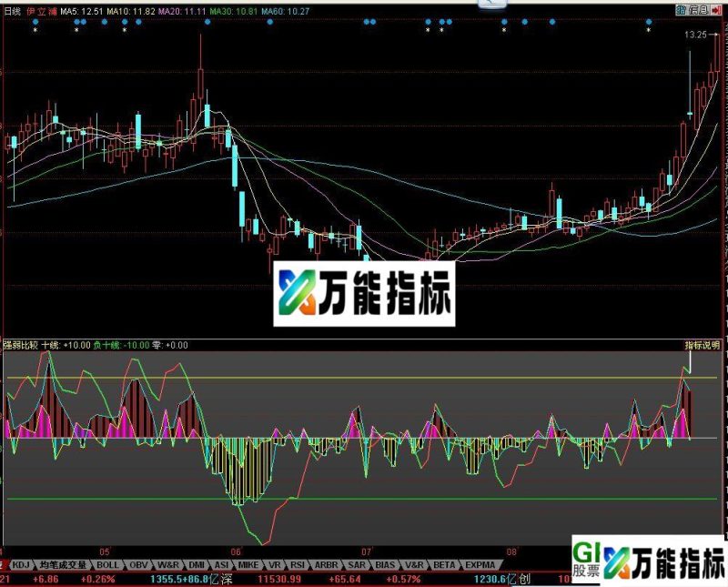Click the 08 month marker on time axis
Screen dimensions: 728x587
pos(511,552)
